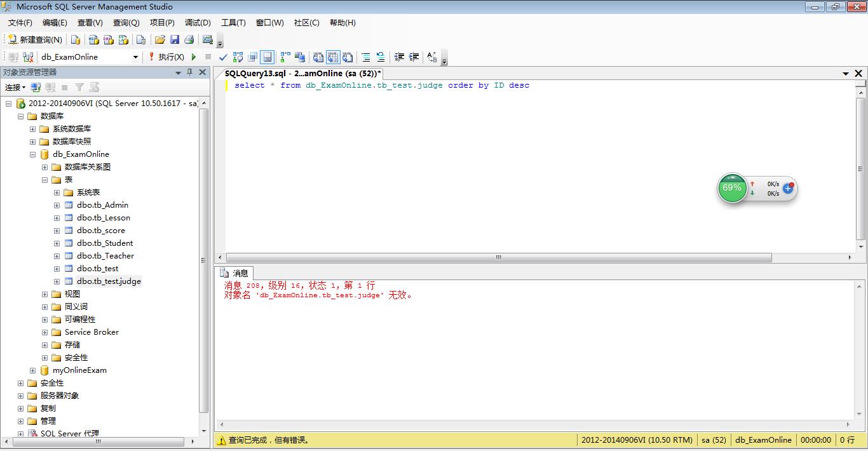Screen dimensions: 868x451
Task: Click the Execute (执行) button
Action: pyautogui.click(x=166, y=57)
